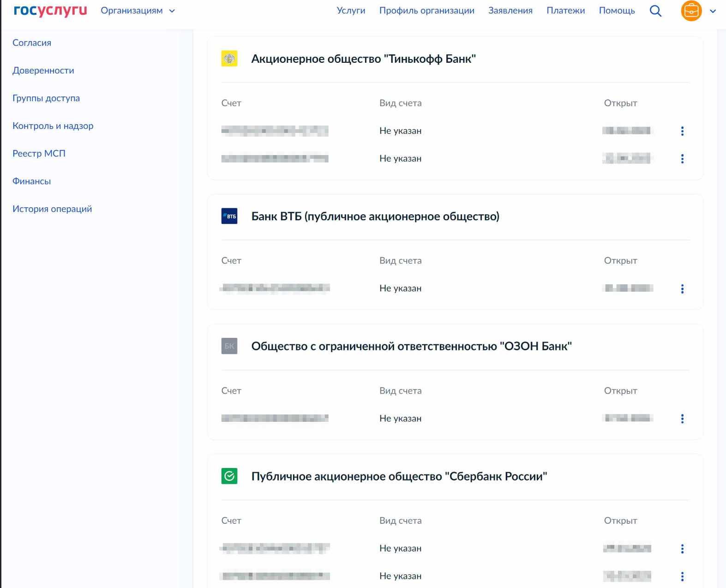Screen dimensions: 726x588
Task: Click the Госуслуги logo
Action: (50, 11)
